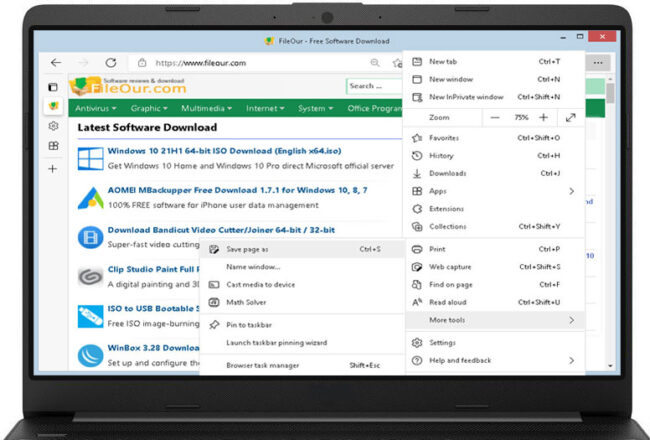Click the Zoom in plus button
This screenshot has width=650, height=440.
coord(543,117)
